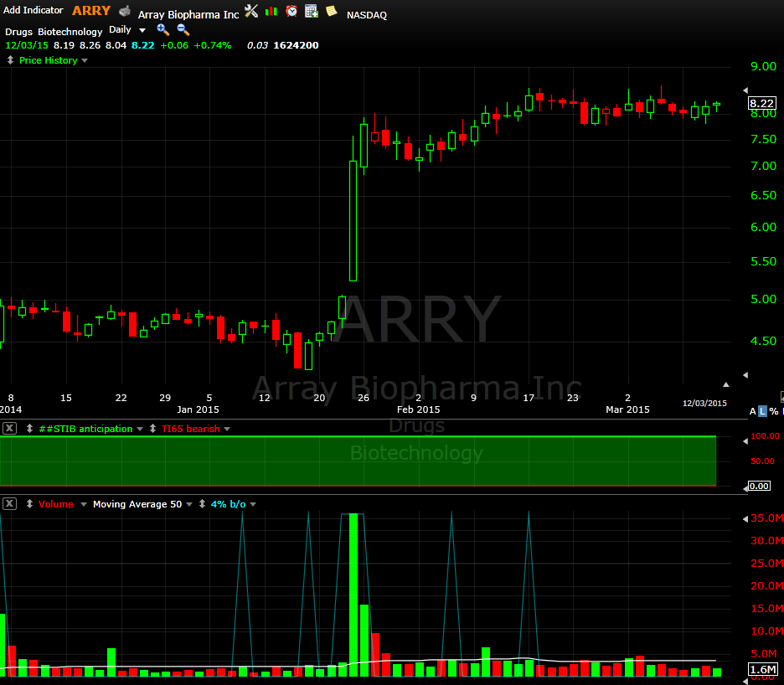
Task: Set a price alert with the alarm clock icon
Action: 291,11
